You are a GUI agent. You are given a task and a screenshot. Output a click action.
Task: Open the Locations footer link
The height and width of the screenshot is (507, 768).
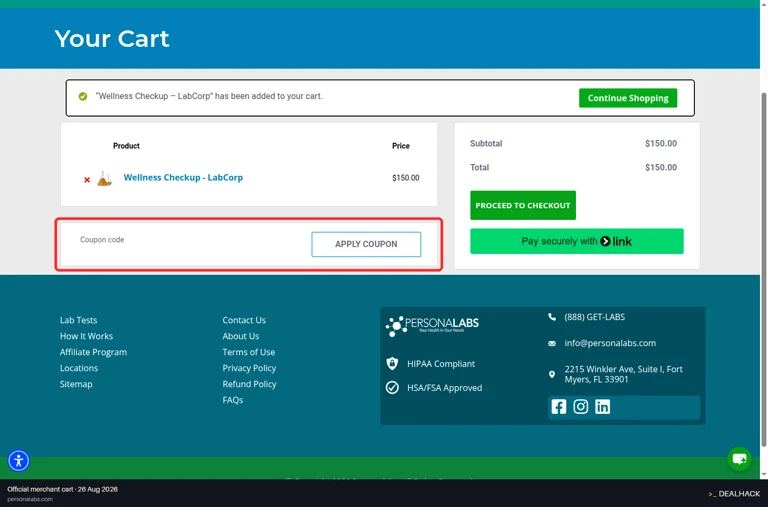tap(79, 368)
